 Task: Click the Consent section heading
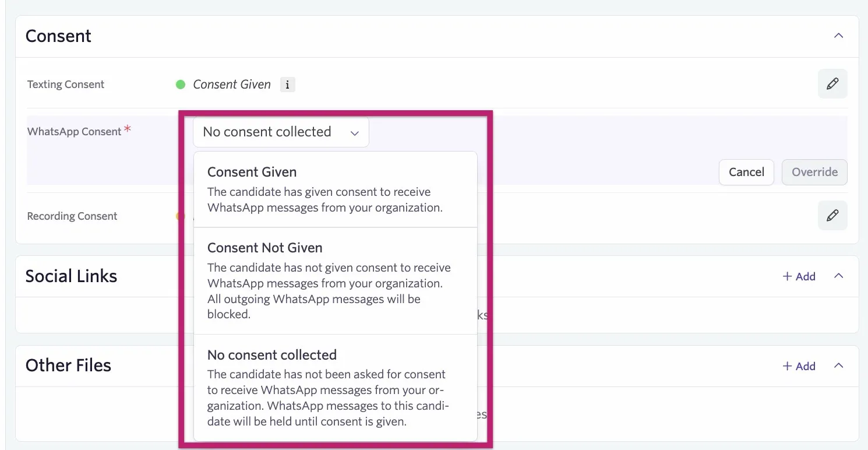pos(58,36)
